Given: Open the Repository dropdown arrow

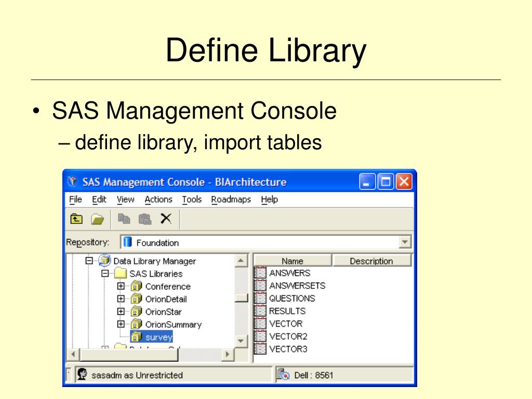Looking at the screenshot, I should [x=405, y=242].
